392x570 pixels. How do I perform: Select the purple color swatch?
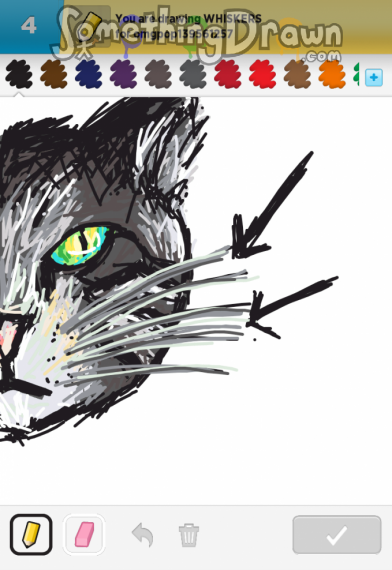(x=123, y=74)
